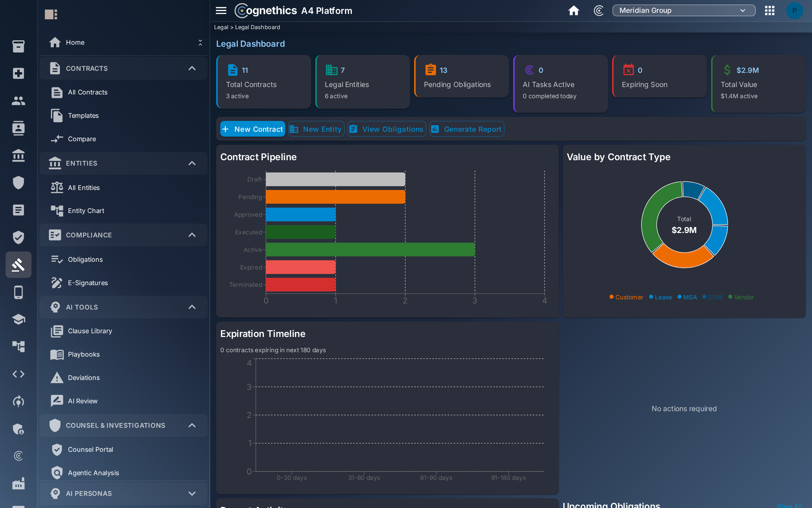
Task: Click the green Active pipeline bar
Action: click(370, 250)
